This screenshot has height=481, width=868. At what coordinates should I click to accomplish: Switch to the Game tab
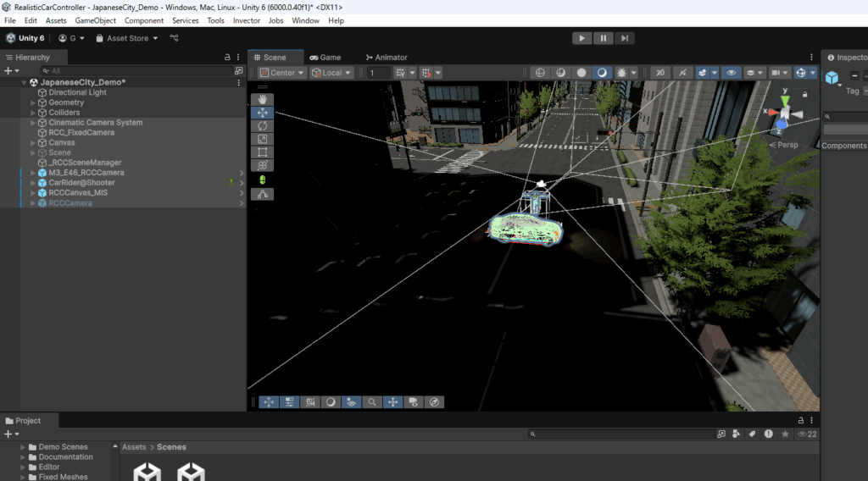325,58
